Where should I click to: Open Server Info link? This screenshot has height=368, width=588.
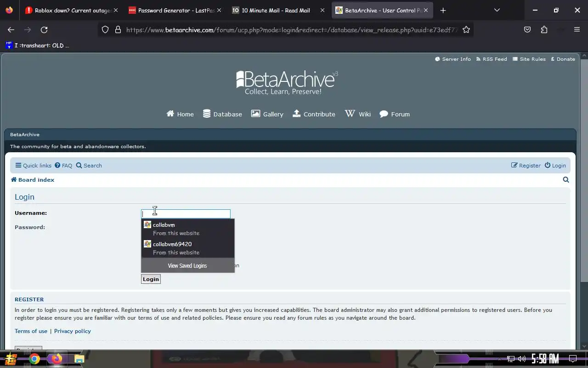tap(453, 59)
